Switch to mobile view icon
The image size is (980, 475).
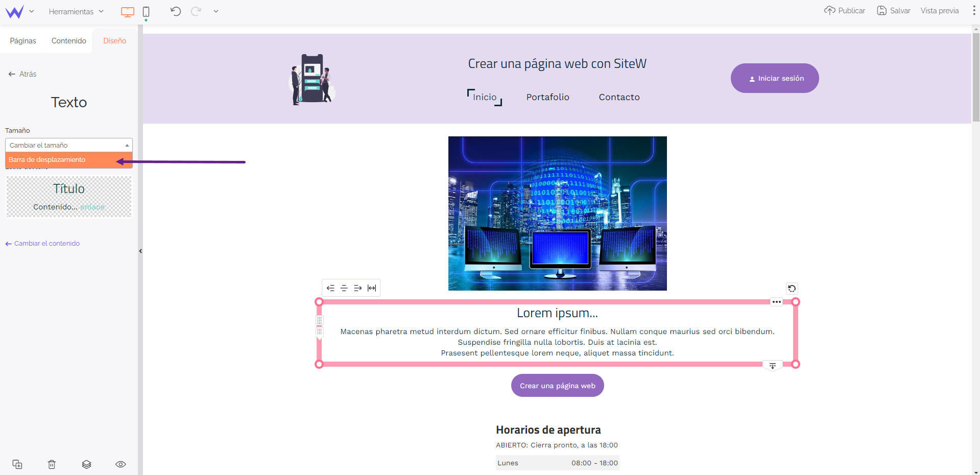(146, 12)
